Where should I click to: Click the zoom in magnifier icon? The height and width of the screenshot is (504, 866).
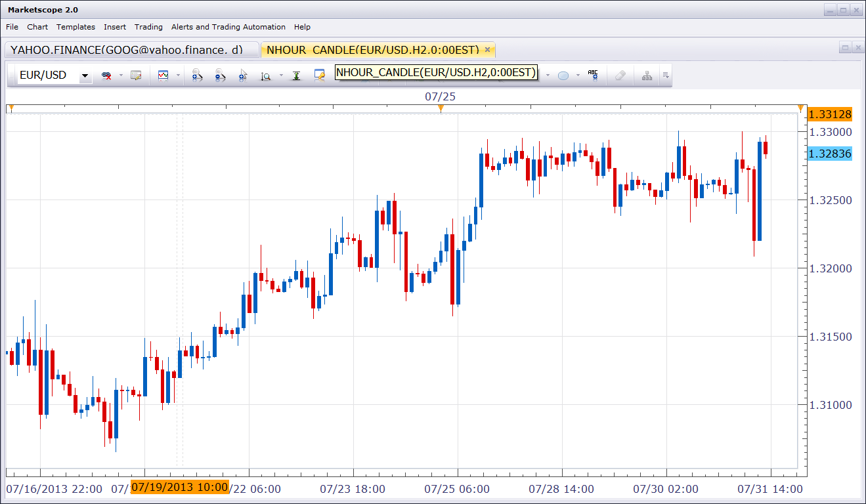coord(196,76)
